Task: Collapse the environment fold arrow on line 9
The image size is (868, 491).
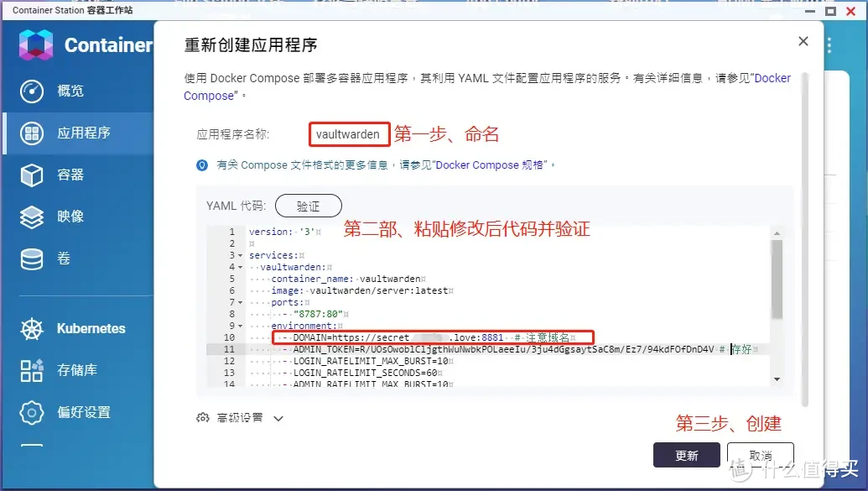Action: pyautogui.click(x=240, y=326)
